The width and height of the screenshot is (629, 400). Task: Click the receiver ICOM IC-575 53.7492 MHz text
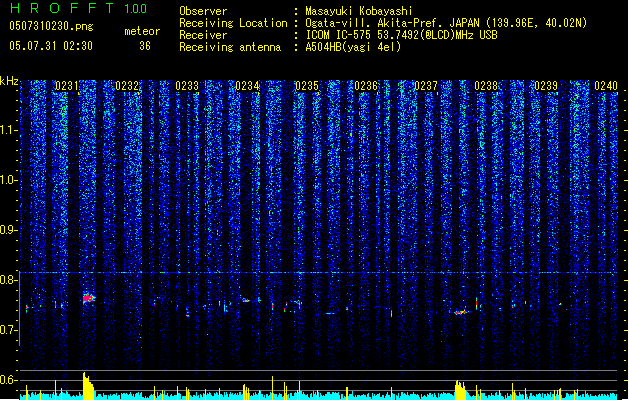(401, 35)
